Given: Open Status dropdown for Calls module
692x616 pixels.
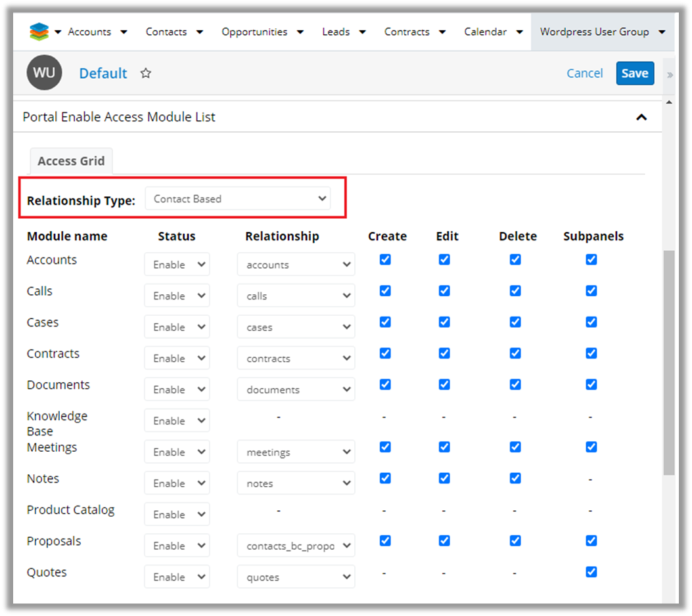Looking at the screenshot, I should pyautogui.click(x=177, y=296).
